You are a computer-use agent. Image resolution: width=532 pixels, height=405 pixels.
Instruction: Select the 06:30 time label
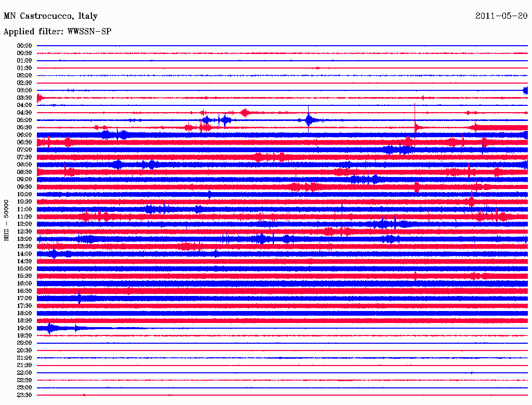(24, 142)
